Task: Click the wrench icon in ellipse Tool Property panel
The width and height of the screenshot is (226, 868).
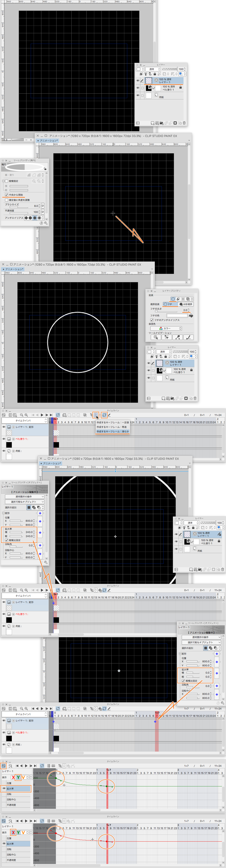Action: pos(46,223)
